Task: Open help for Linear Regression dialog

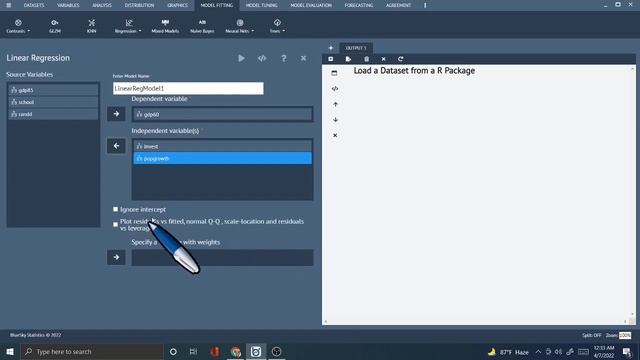Action: click(284, 58)
